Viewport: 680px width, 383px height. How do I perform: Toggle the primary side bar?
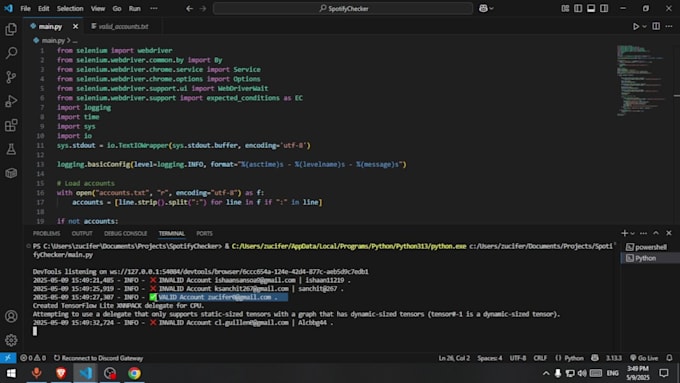click(x=578, y=8)
